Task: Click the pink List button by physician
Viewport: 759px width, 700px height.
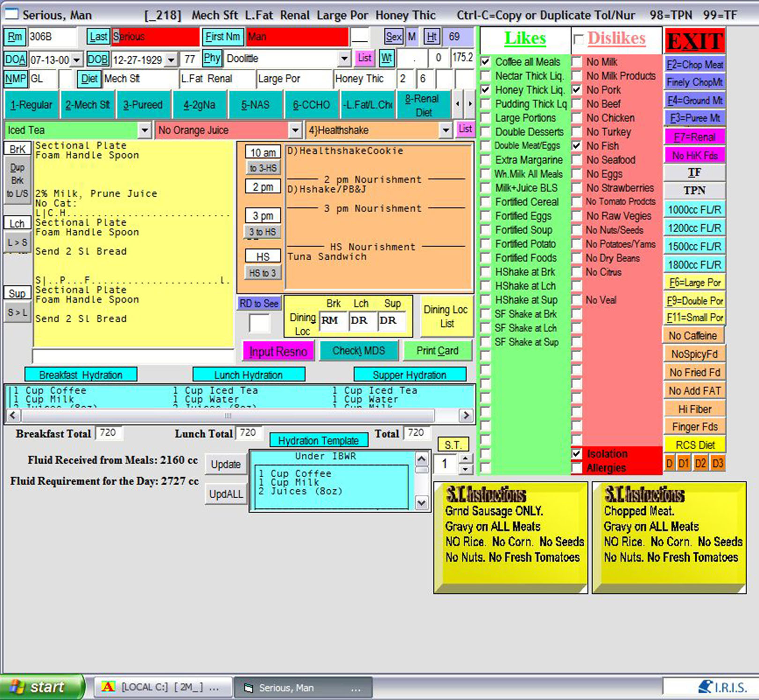Action: pyautogui.click(x=365, y=58)
